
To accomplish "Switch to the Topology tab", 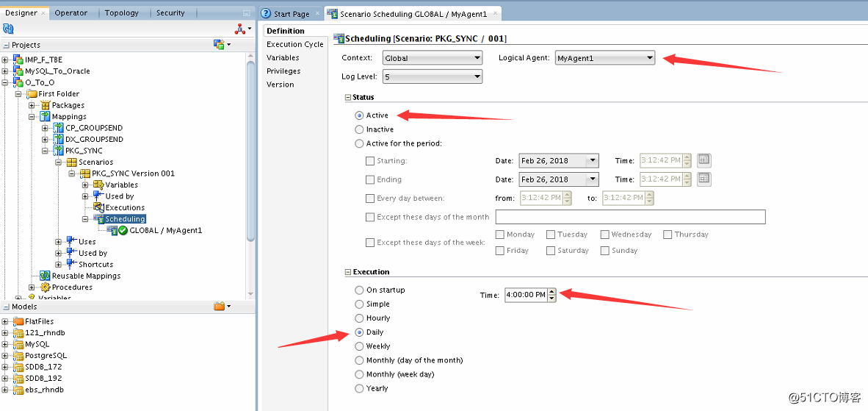I will click(121, 12).
